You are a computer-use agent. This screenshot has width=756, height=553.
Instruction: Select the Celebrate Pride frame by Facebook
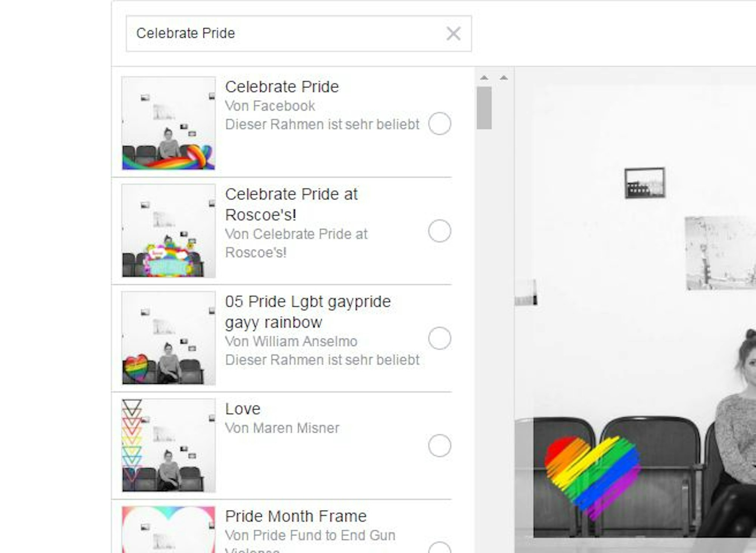tap(439, 124)
